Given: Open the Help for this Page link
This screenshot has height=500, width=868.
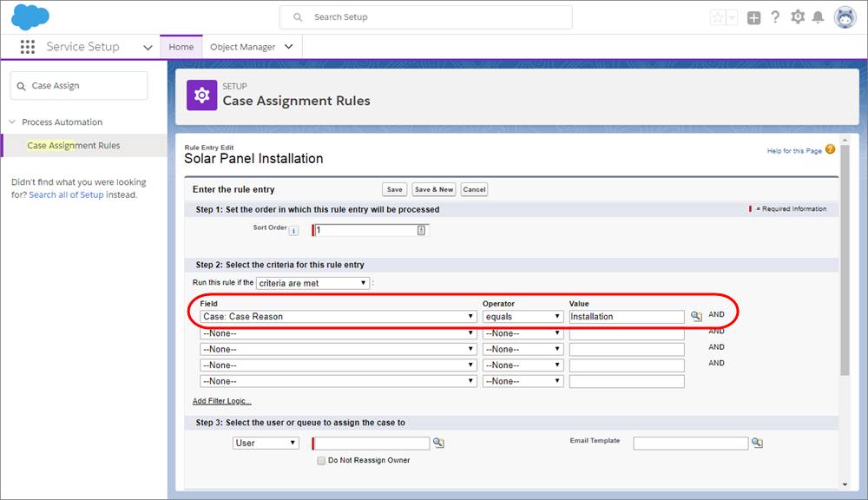Looking at the screenshot, I should click(x=794, y=151).
